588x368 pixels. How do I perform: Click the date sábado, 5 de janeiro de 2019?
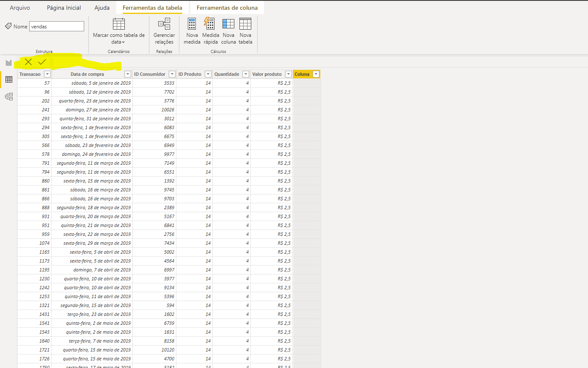pyautogui.click(x=92, y=83)
